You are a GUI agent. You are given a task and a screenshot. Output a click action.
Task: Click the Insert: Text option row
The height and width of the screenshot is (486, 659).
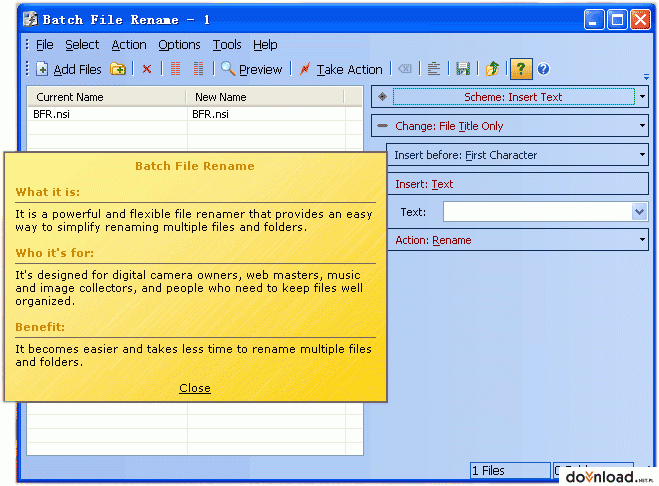pyautogui.click(x=517, y=184)
